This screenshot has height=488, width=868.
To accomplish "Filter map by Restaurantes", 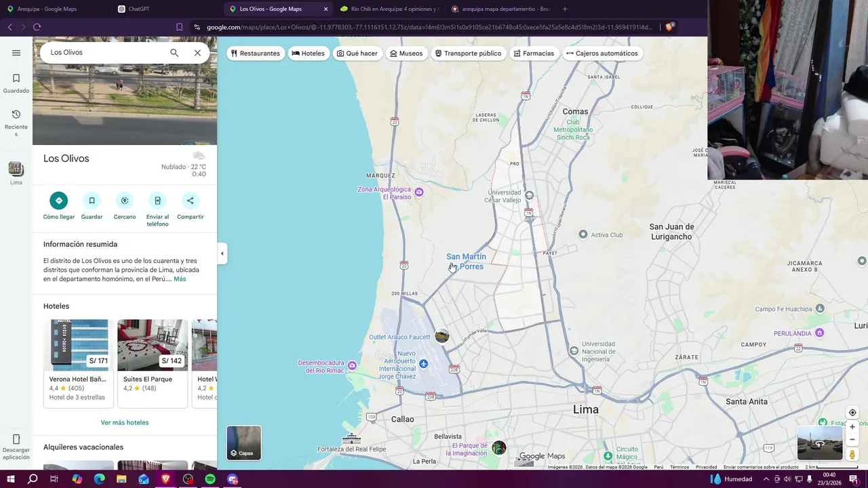I will (x=256, y=54).
